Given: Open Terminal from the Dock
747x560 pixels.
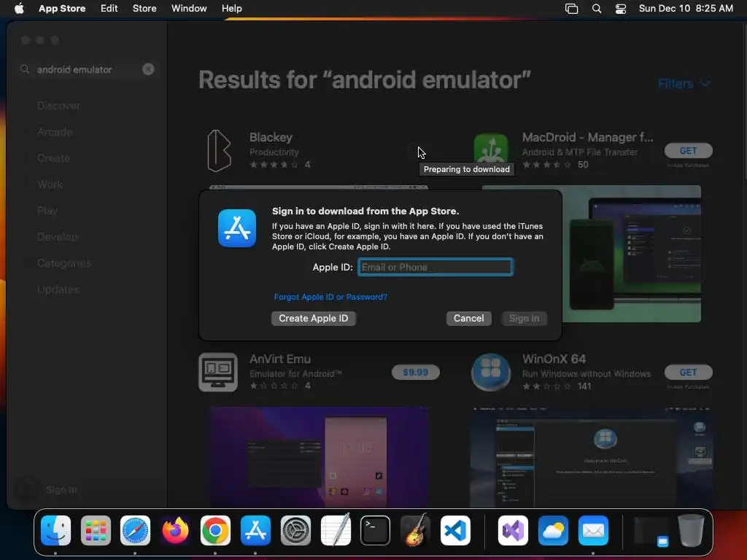Looking at the screenshot, I should point(376,530).
